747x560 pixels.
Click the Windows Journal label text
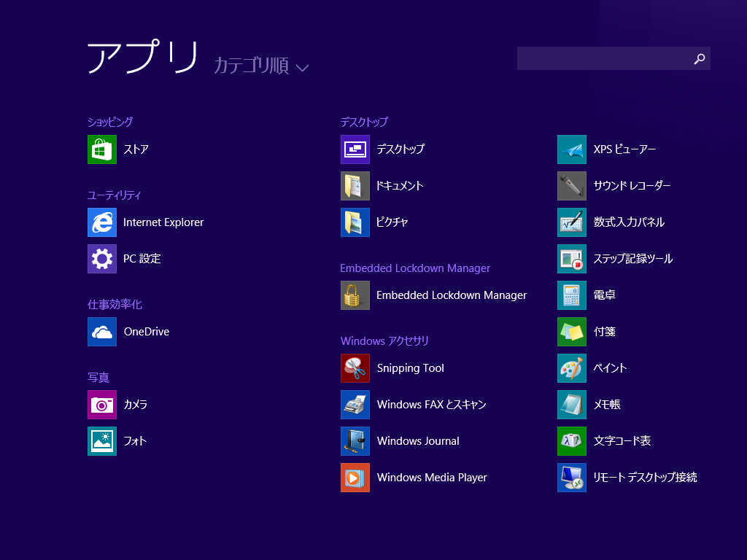[418, 441]
